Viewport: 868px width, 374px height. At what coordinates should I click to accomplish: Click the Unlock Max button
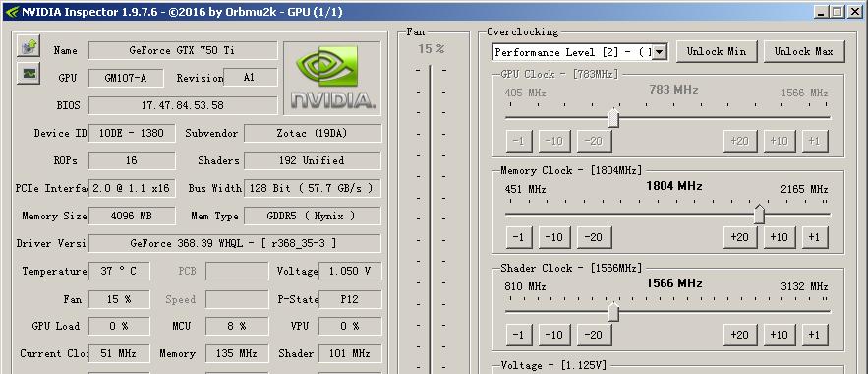pyautogui.click(x=804, y=51)
